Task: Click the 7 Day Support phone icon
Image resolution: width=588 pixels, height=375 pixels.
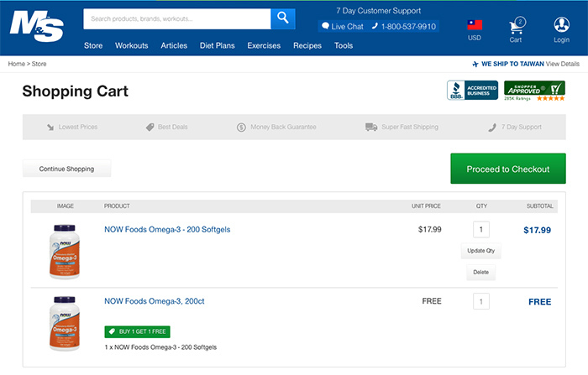Action: pyautogui.click(x=492, y=128)
